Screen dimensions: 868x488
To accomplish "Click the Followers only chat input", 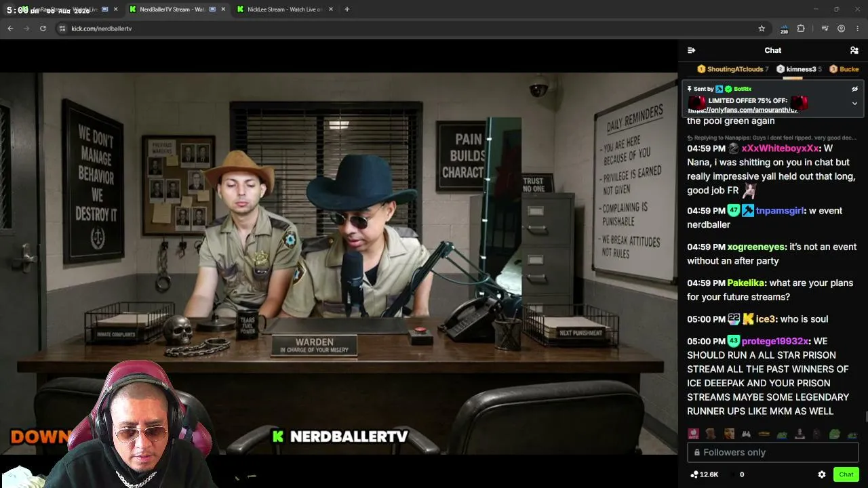I will 773,452.
